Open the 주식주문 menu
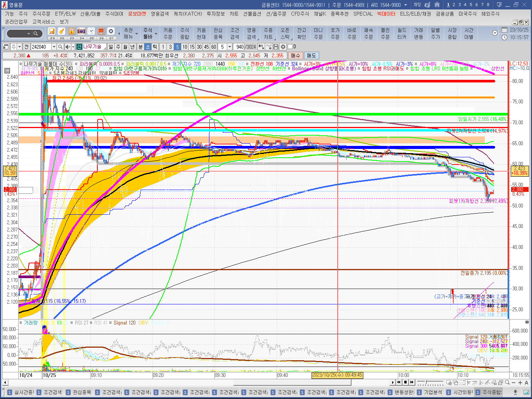The width and height of the screenshot is (532, 399). click(41, 14)
